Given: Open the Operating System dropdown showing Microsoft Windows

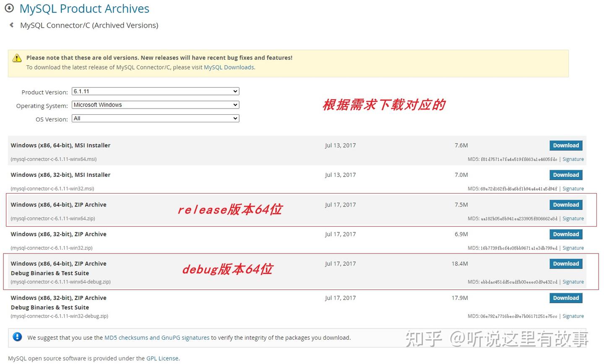Looking at the screenshot, I should click(155, 104).
